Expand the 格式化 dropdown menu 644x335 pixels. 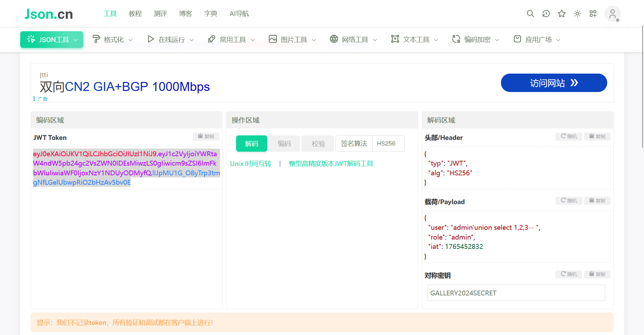point(113,40)
